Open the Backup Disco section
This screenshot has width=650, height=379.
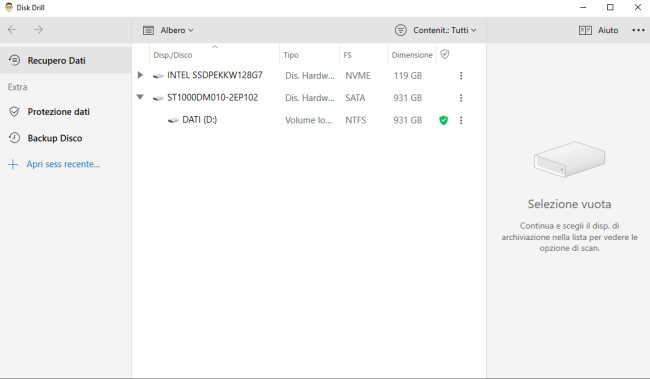pos(65,138)
